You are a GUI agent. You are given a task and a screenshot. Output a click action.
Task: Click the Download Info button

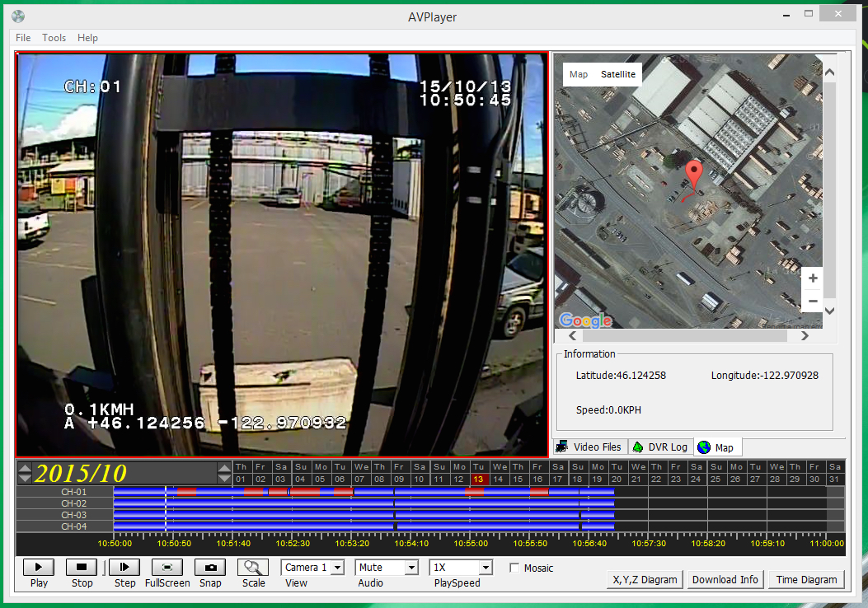(725, 579)
